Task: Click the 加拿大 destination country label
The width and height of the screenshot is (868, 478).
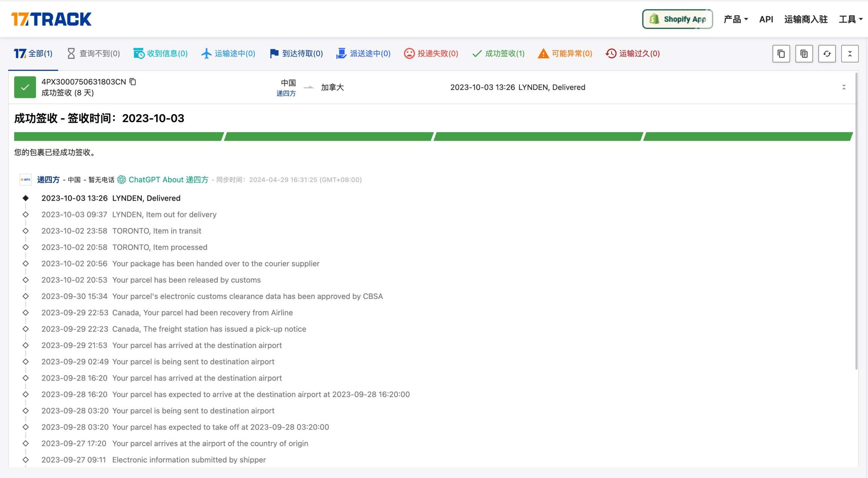Action: 332,87
